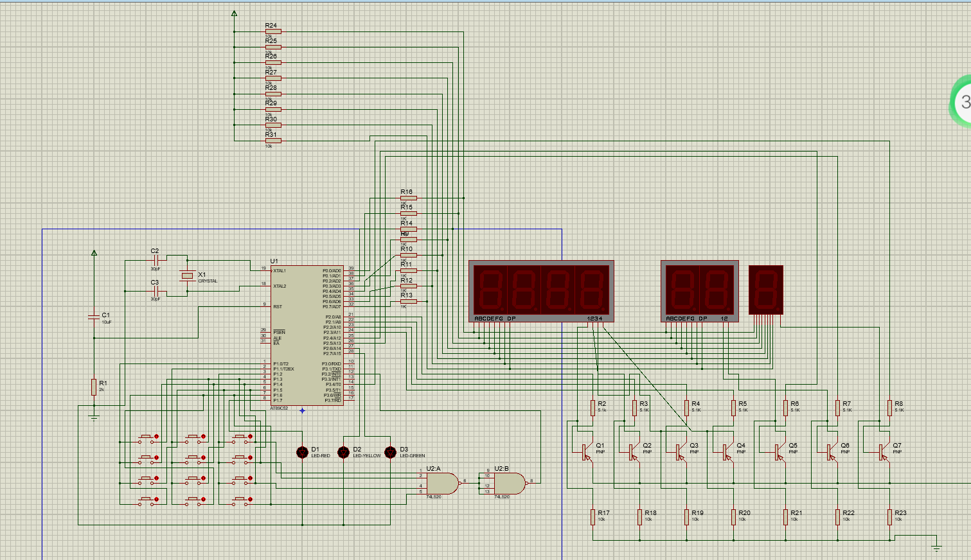Toggle latch dot of bottom-right keypad button
The height and width of the screenshot is (560, 971).
[251, 499]
